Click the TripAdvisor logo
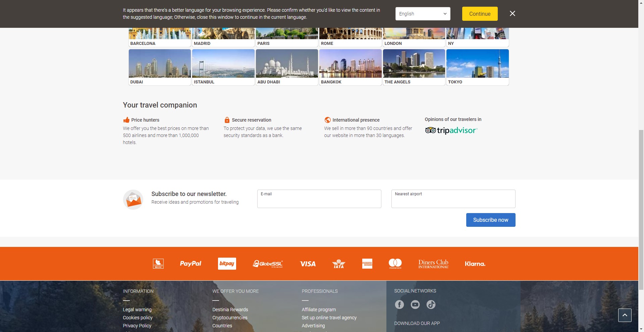 [451, 130]
